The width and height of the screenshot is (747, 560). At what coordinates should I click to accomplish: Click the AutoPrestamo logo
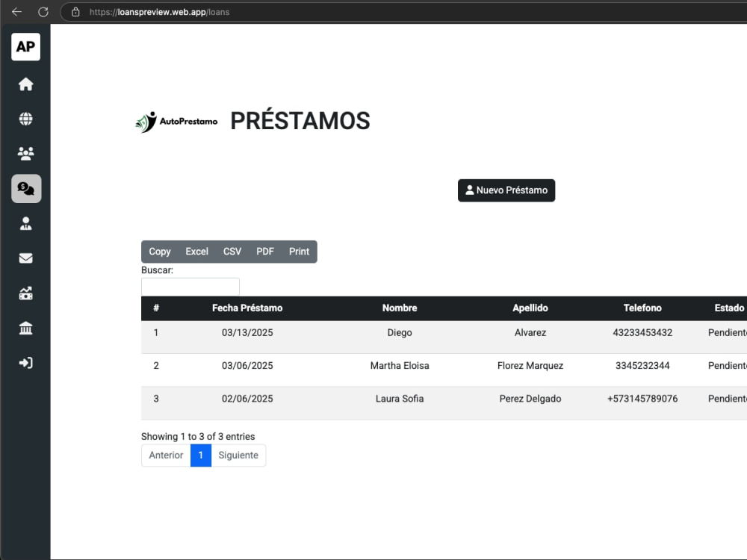[x=176, y=122]
